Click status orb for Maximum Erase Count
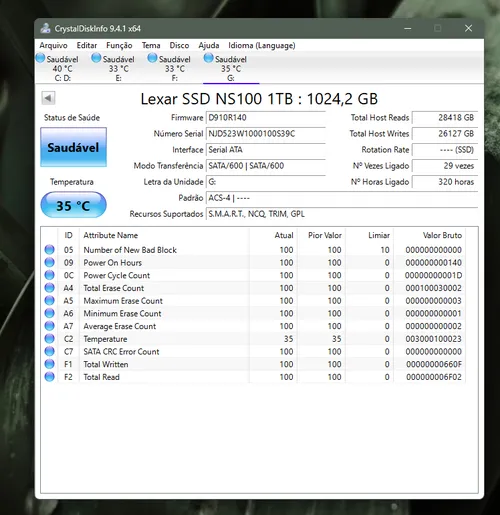Viewport: 500px width, 515px height. tap(49, 300)
